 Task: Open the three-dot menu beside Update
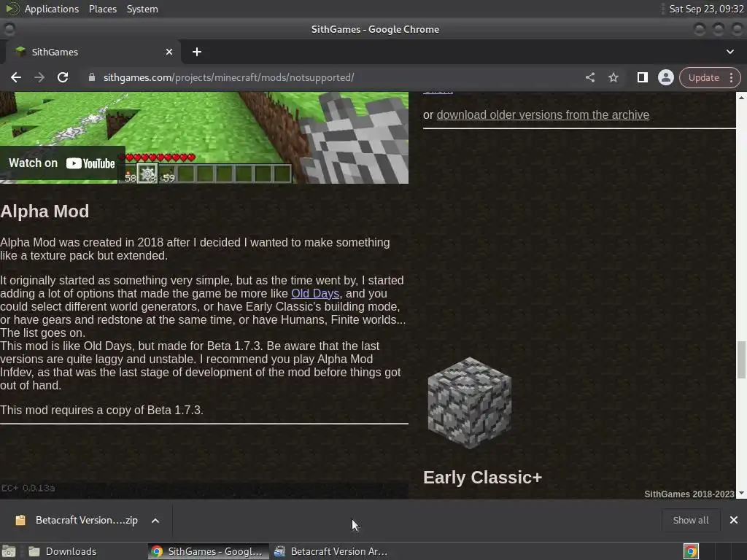[x=731, y=77]
